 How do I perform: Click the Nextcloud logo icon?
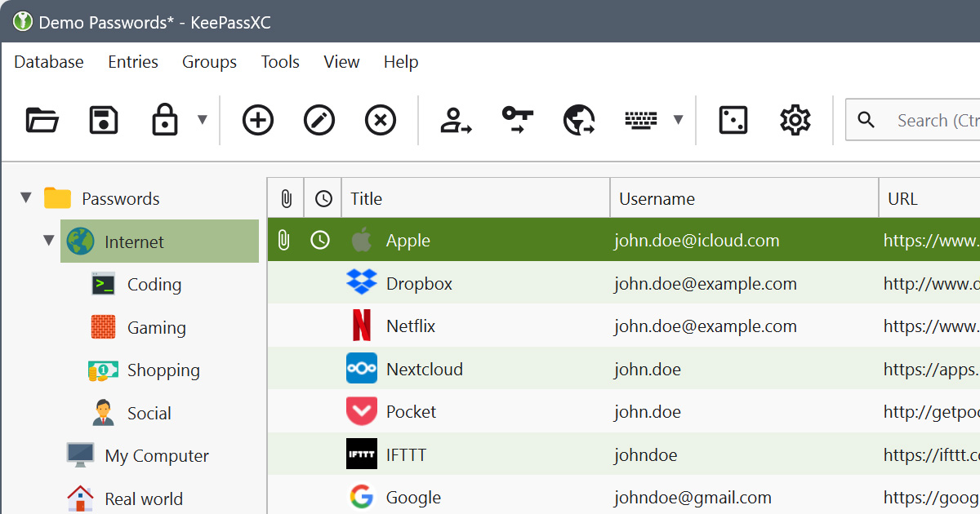[x=362, y=369]
